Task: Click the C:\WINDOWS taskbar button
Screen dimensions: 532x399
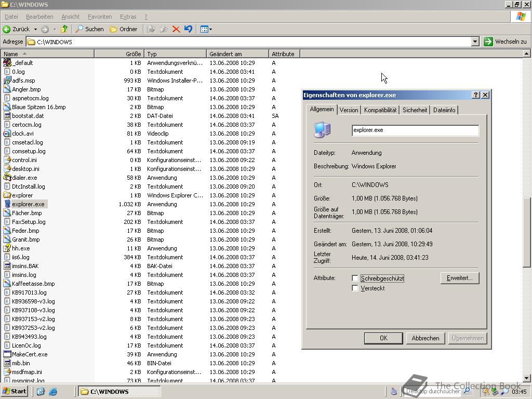Action: 119,392
